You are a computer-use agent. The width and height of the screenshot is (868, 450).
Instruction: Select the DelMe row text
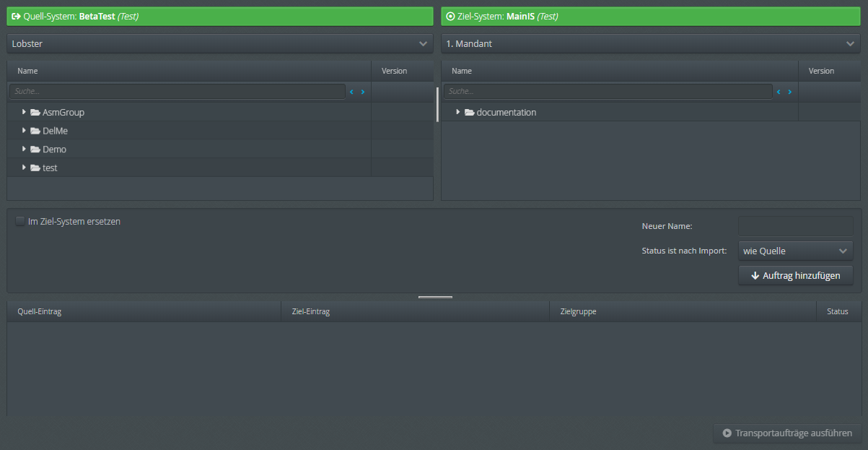pos(55,131)
